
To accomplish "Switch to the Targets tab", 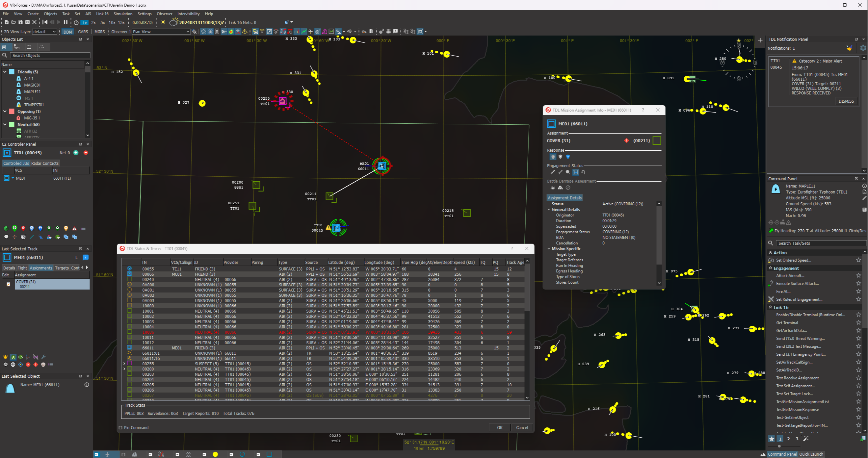I will point(62,268).
